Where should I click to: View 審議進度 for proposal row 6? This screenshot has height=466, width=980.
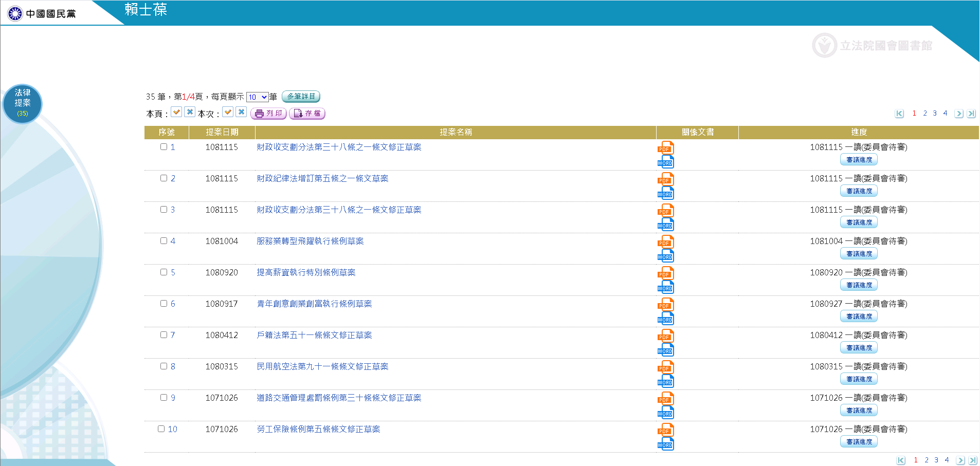click(859, 316)
